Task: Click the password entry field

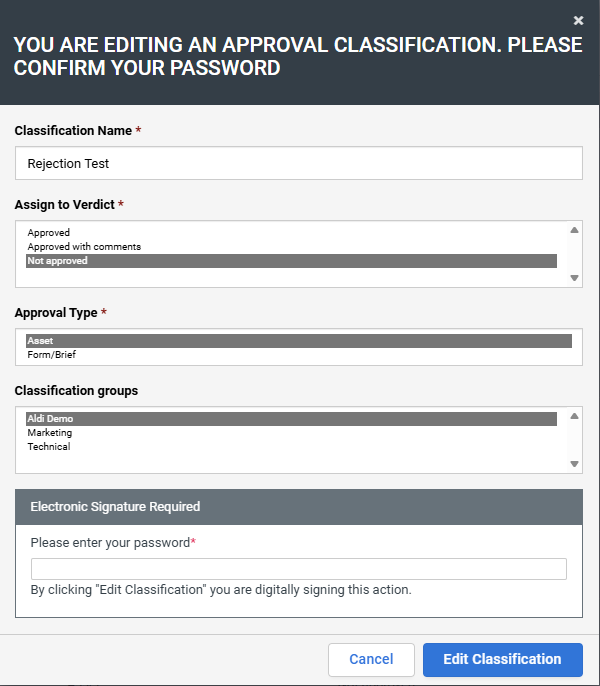Action: click(298, 569)
